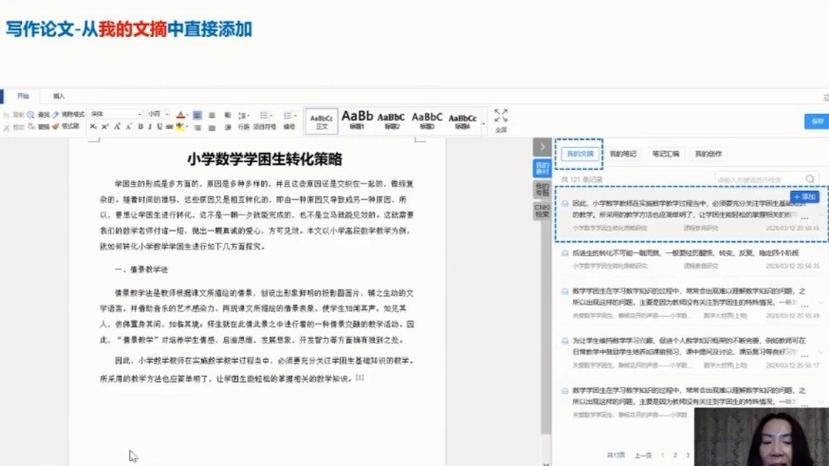Select the align-left paragraph button
The image size is (829, 466).
pos(197,115)
